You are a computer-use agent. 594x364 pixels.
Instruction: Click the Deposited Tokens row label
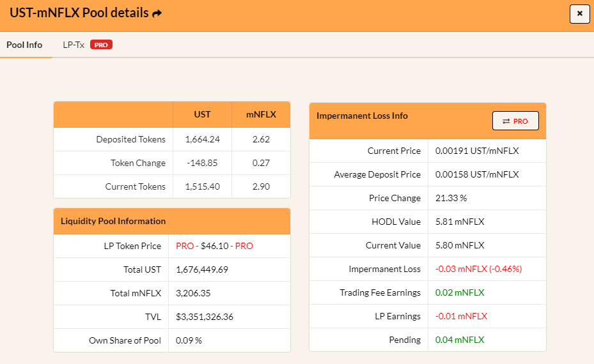click(130, 139)
